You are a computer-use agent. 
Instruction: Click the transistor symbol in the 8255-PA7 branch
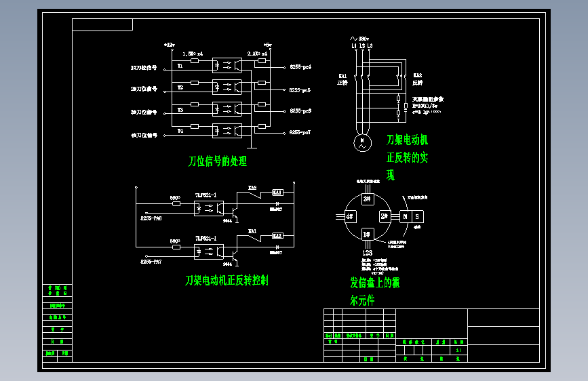235,256
